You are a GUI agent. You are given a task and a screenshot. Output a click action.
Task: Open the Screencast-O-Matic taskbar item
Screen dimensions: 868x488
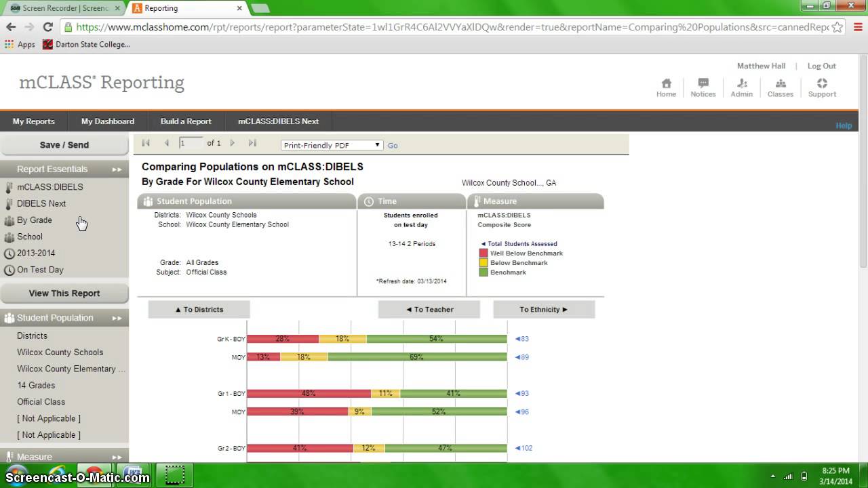(174, 474)
